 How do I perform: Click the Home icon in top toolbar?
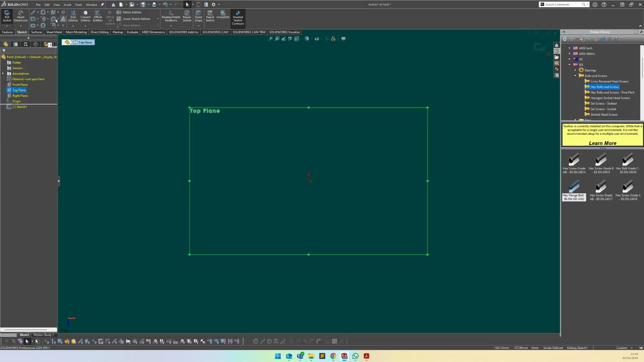pos(113,5)
